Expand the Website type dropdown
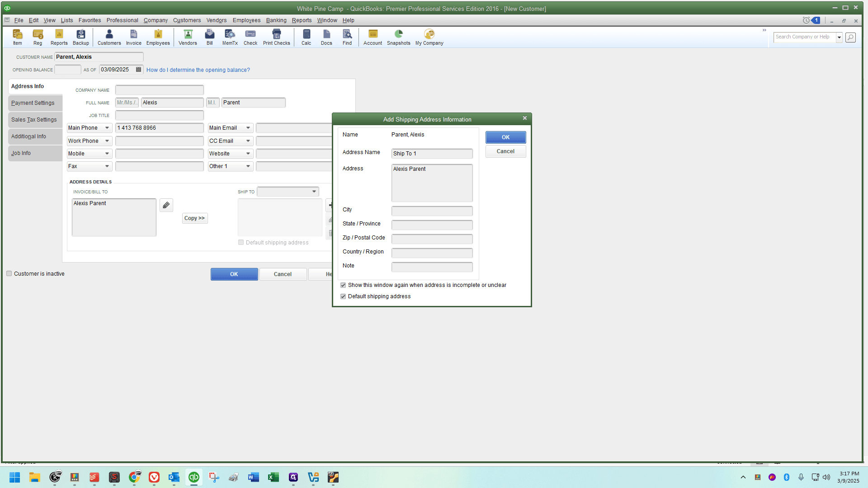868x488 pixels. tap(248, 154)
